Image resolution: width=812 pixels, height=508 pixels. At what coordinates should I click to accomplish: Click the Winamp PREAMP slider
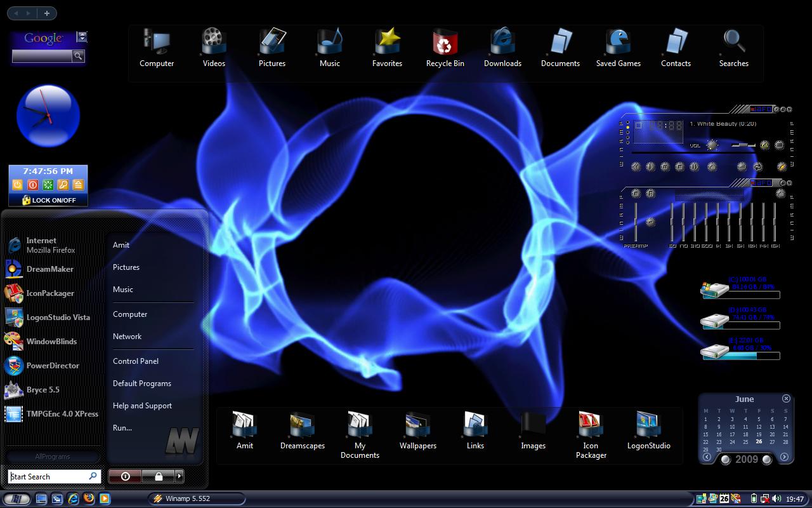point(636,222)
